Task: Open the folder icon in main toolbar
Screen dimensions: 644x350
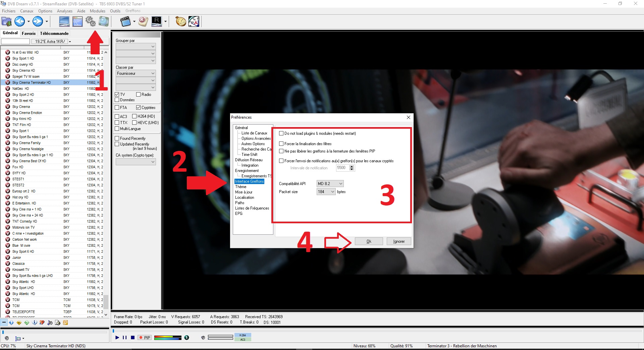Action: (7, 21)
